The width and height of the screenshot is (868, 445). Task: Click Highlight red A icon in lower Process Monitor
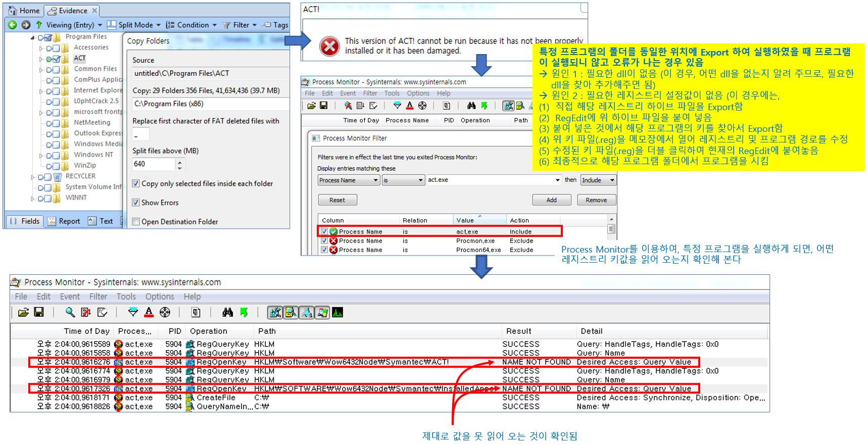point(149,313)
